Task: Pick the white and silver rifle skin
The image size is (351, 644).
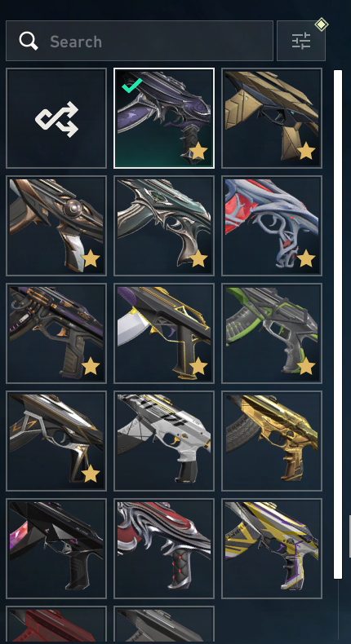Action: [164, 441]
